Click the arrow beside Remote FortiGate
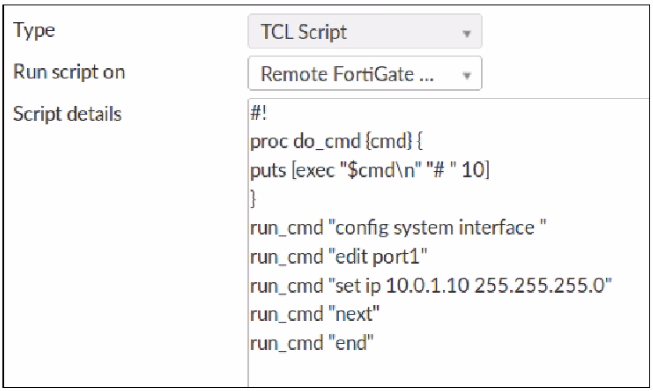 click(x=466, y=76)
